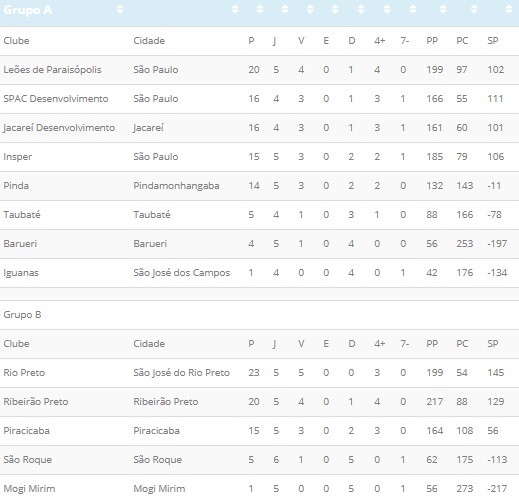
Task: Click the Mogi Mirim club name
Action: [29, 489]
